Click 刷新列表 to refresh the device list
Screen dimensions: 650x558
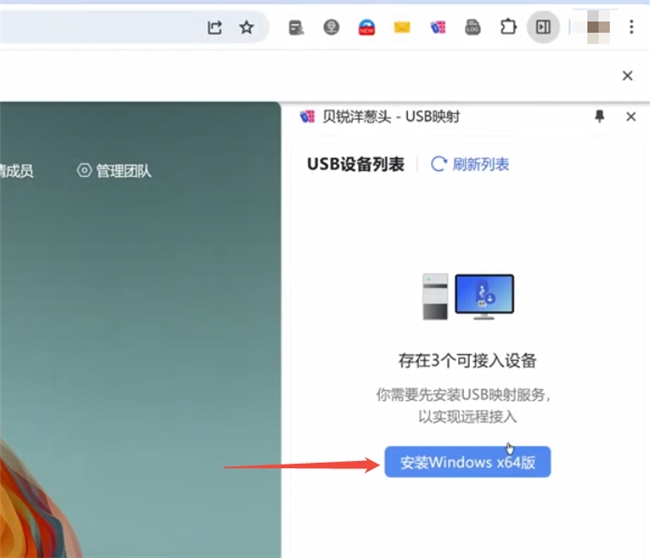pos(470,164)
